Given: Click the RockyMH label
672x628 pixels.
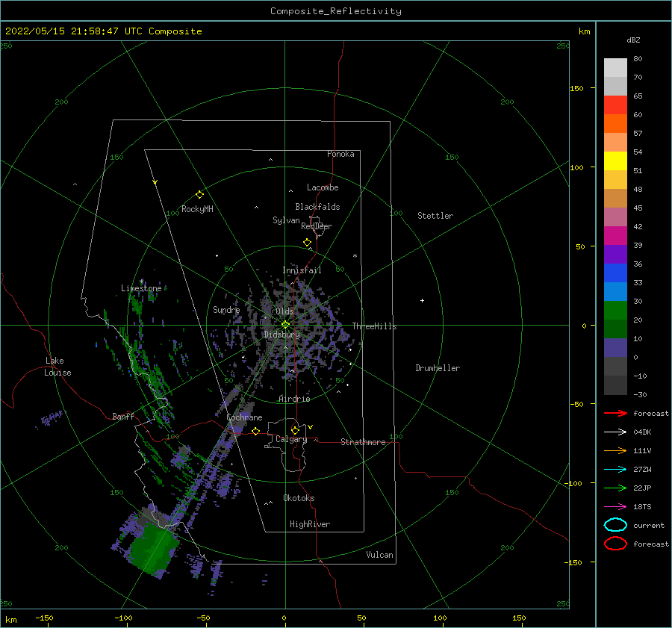Looking at the screenshot, I should 197,209.
